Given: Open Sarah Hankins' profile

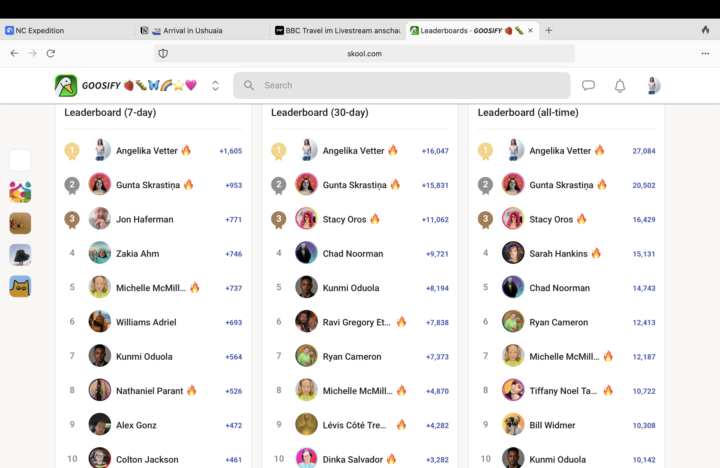Looking at the screenshot, I should pos(558,254).
